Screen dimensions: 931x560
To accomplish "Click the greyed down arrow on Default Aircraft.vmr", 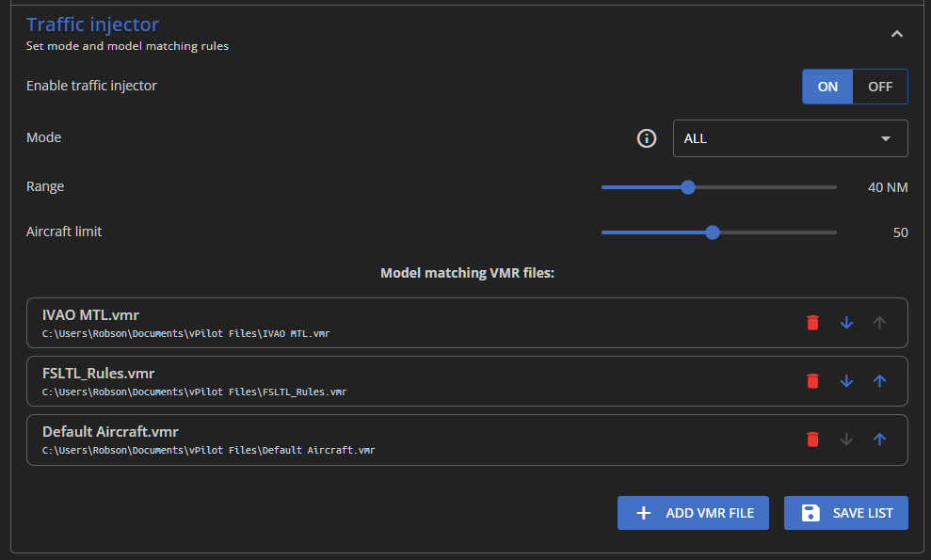I will click(846, 439).
